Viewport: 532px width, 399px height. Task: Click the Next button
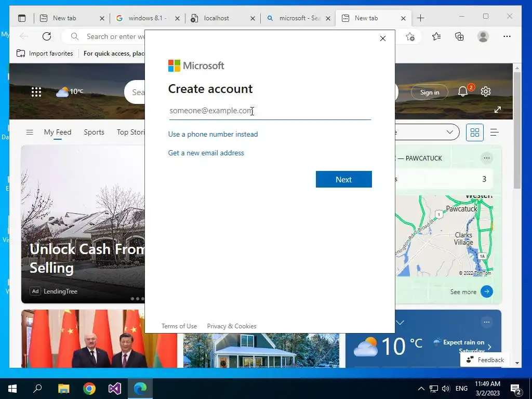(344, 179)
